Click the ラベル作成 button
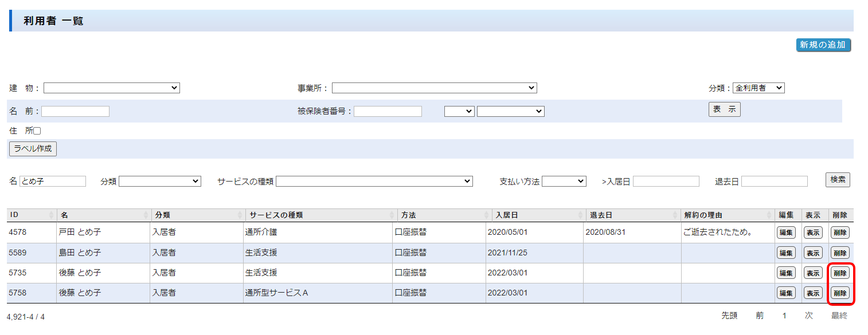 (33, 149)
